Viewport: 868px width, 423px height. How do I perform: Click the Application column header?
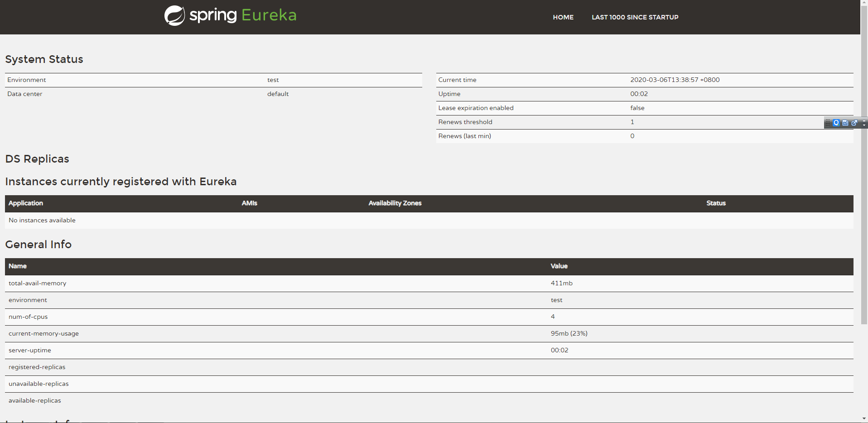(x=26, y=203)
